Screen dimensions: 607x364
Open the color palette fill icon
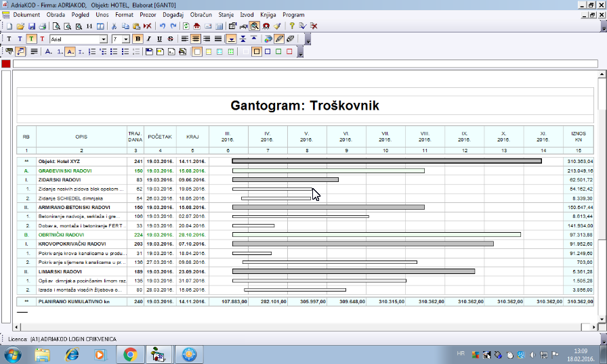click(x=268, y=39)
